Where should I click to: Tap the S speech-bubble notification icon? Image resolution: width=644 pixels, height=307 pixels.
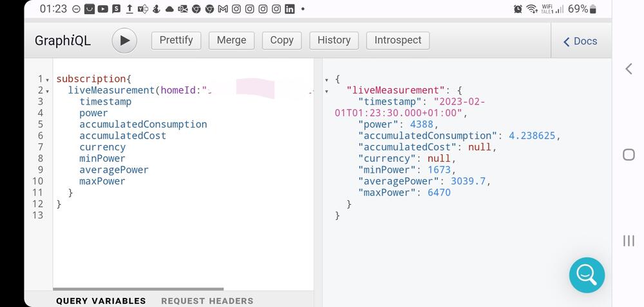click(116, 9)
